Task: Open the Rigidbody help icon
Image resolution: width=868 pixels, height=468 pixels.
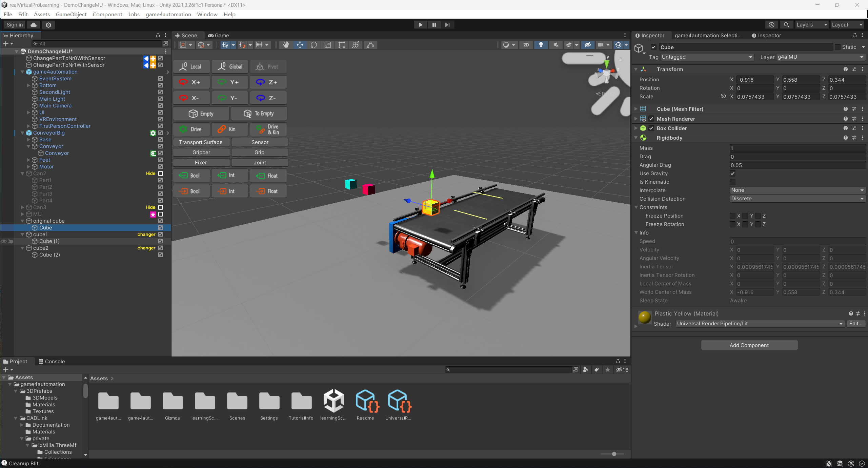Action: click(845, 138)
